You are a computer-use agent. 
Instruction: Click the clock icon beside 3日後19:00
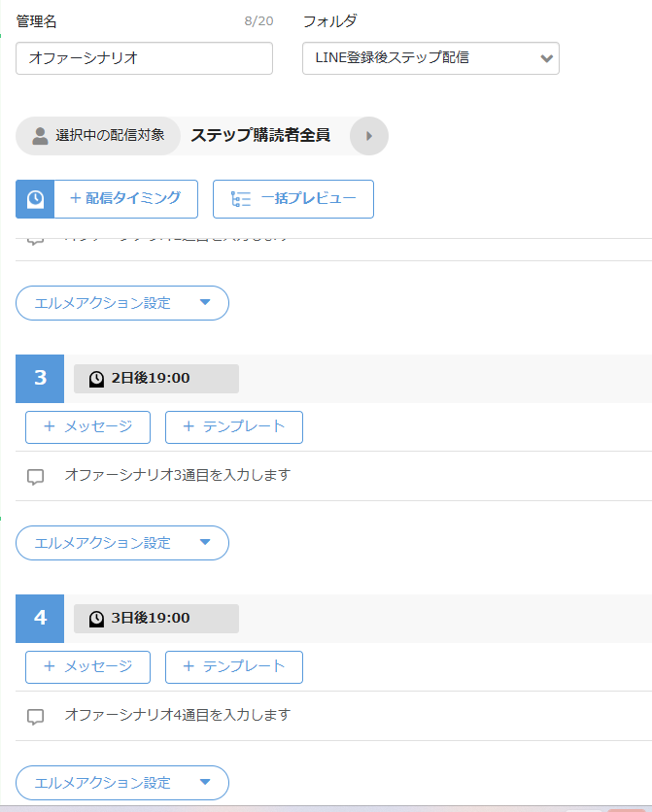[x=96, y=619]
